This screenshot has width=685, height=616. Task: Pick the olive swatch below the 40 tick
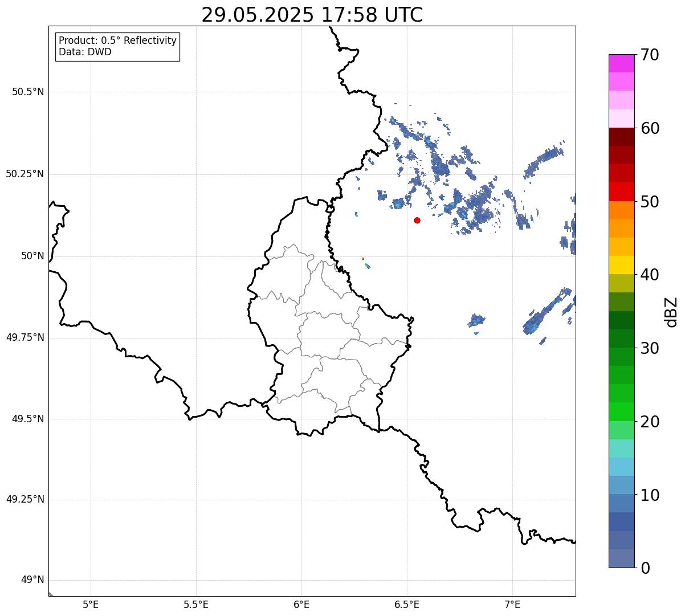(621, 283)
